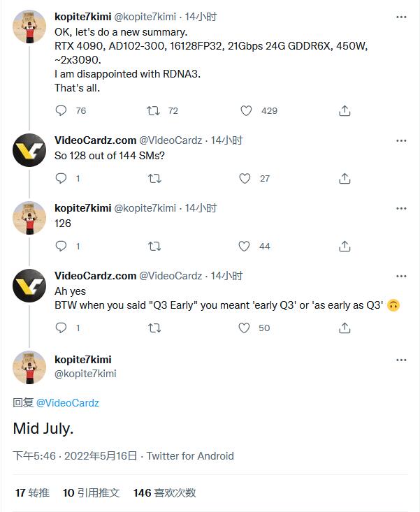Open more options on the RTX 4090 tweet
Image resolution: width=420 pixels, height=512 pixels.
point(401,15)
